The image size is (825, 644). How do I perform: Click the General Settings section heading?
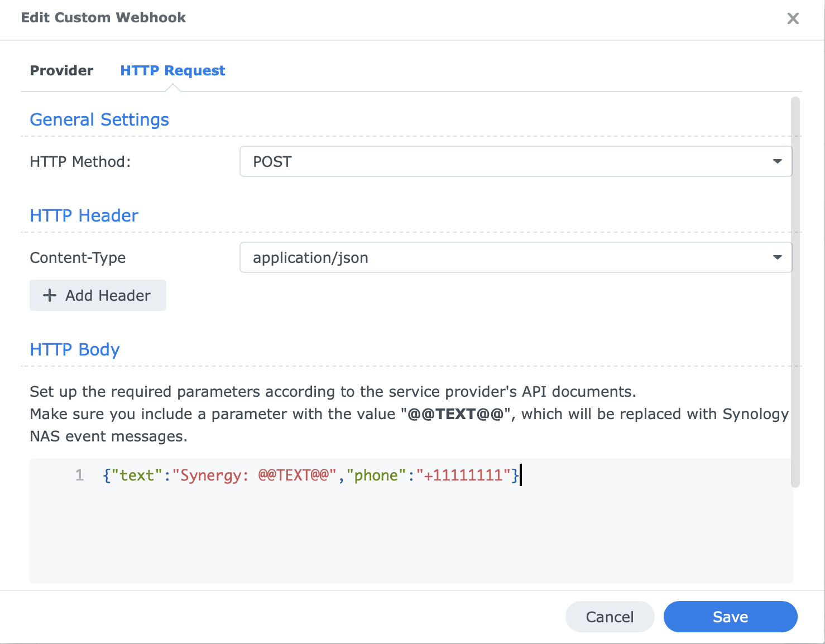[99, 119]
